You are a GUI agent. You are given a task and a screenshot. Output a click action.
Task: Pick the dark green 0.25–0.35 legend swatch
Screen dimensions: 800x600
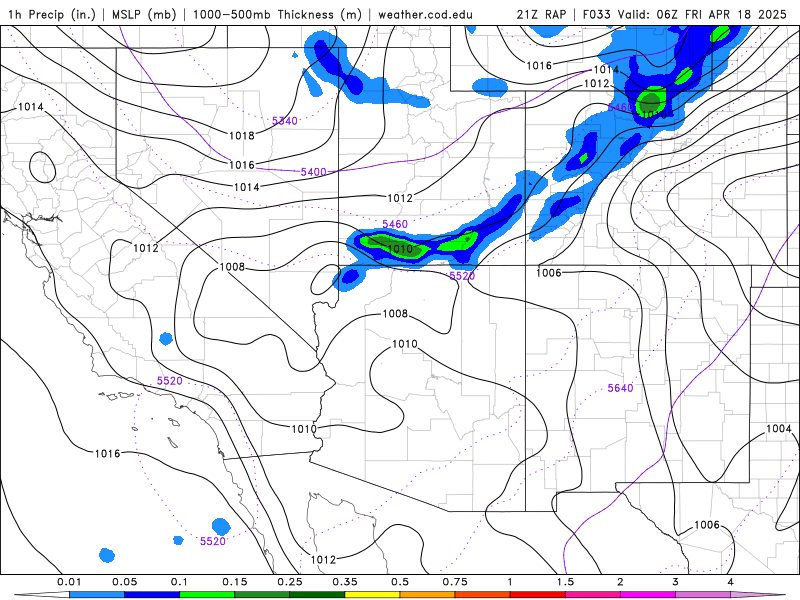(x=317, y=595)
